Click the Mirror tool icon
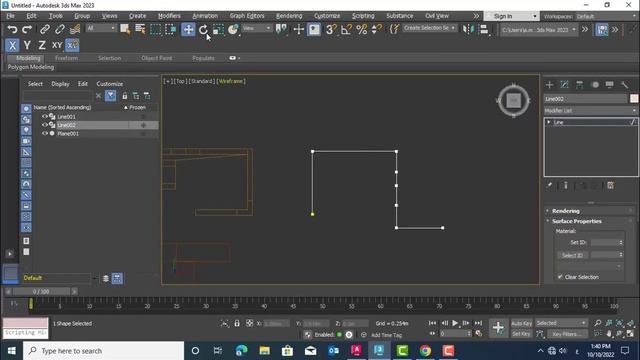 pos(467,29)
